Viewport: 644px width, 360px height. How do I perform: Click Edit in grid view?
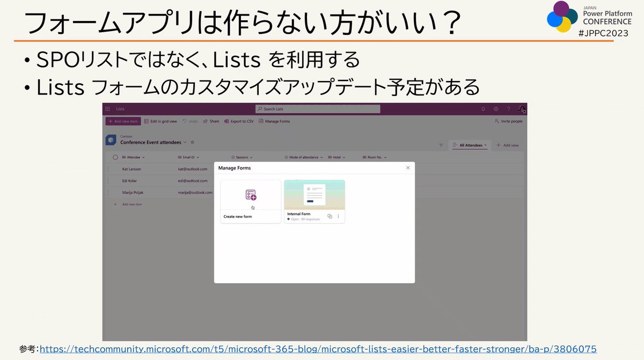160,121
